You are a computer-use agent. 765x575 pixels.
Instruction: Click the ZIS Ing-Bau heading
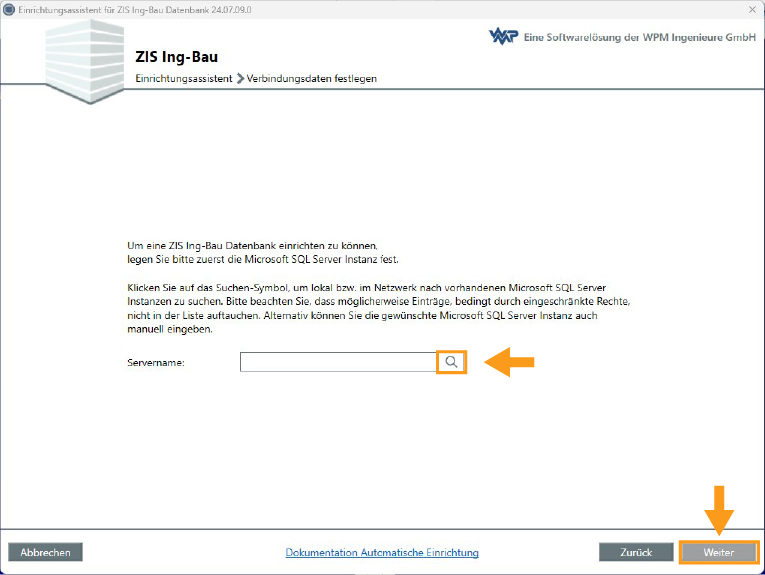[176, 57]
